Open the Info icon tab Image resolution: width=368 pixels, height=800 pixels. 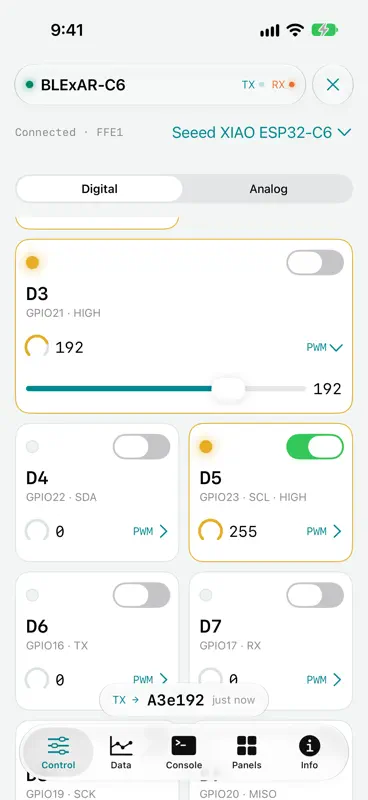coord(309,746)
